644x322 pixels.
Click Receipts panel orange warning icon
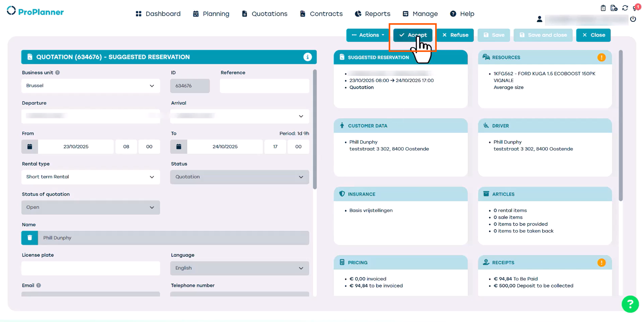601,263
